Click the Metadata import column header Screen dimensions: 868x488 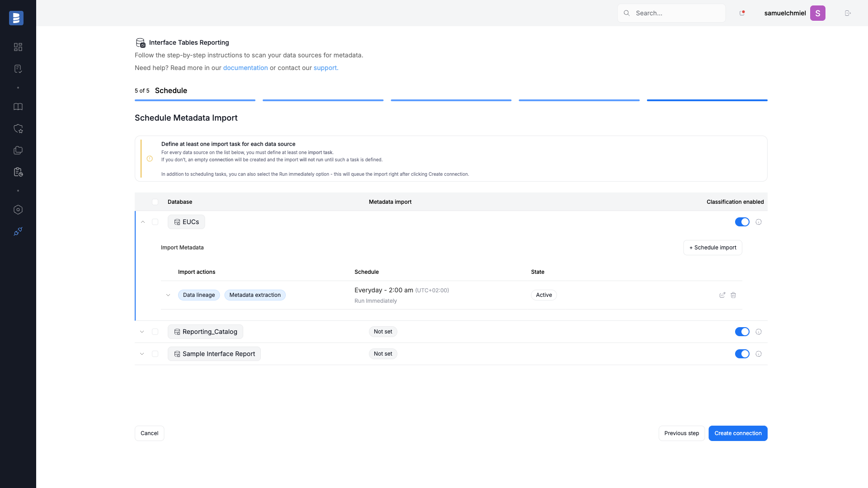390,202
